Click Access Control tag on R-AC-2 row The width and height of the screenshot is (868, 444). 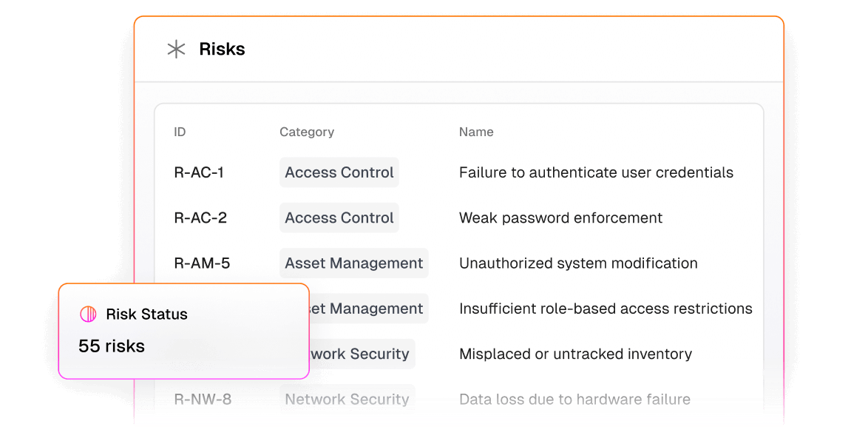(339, 218)
